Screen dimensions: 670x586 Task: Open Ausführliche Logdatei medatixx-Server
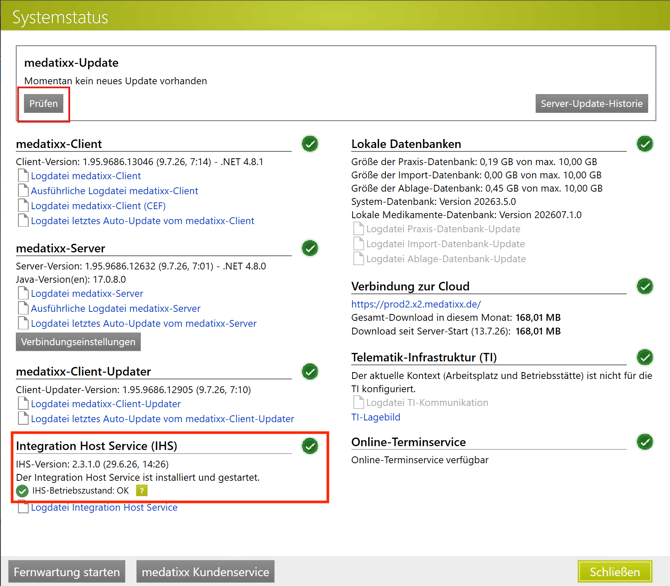115,308
